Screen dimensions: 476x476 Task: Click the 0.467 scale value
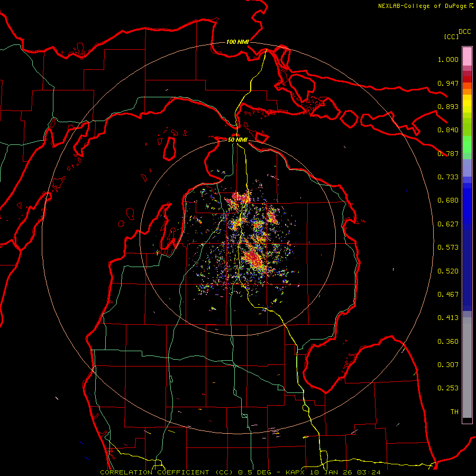pyautogui.click(x=448, y=295)
